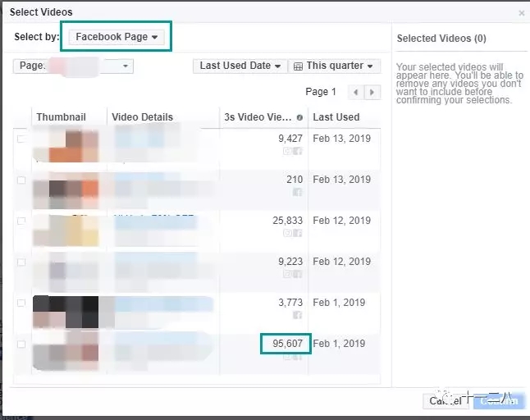Click thumbnail of video with 3,773 views
This screenshot has height=420, width=530.
[66, 313]
